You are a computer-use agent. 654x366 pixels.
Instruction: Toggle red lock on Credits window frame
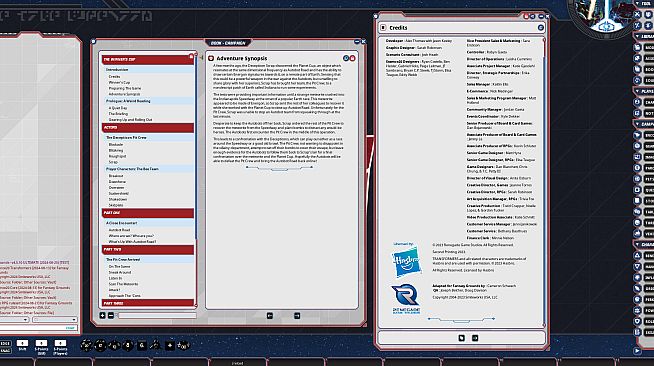(526, 16)
